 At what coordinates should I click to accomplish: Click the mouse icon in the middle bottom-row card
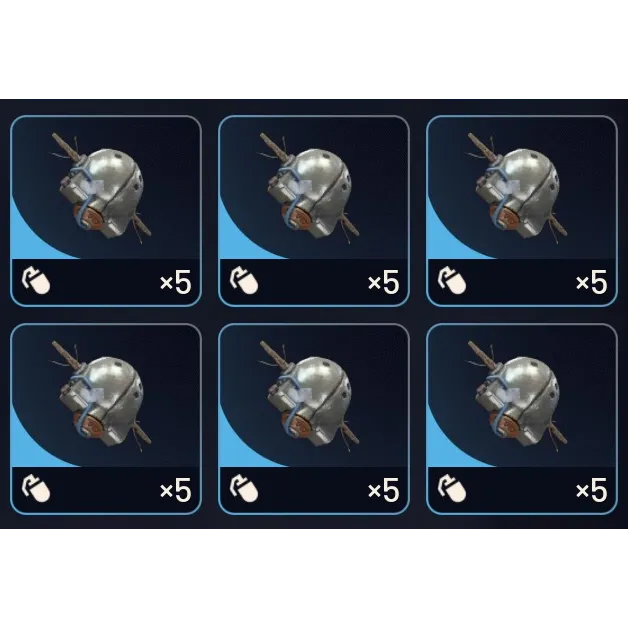[244, 489]
